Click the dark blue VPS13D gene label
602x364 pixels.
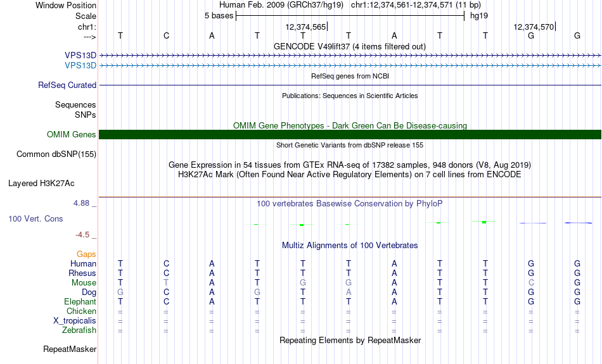click(x=80, y=56)
